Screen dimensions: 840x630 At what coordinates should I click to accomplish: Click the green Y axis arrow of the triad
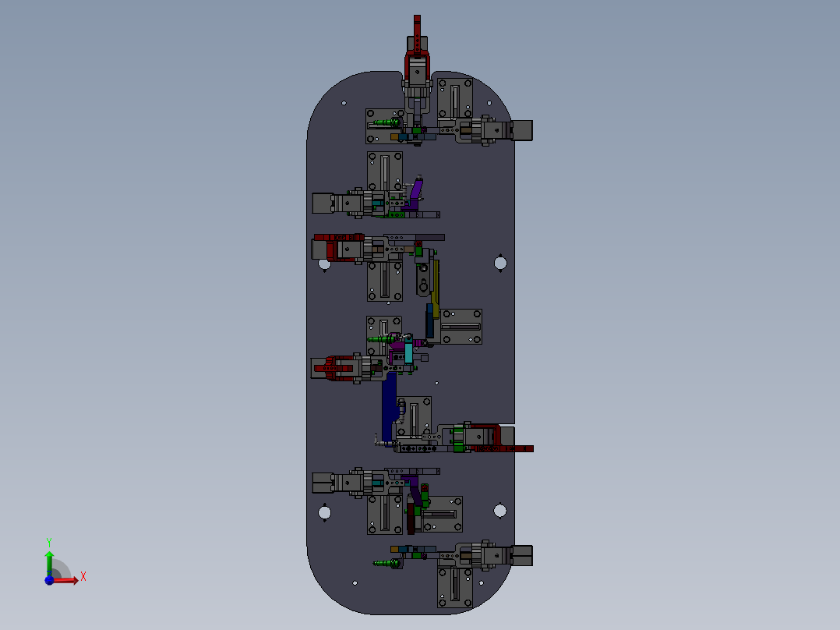[x=49, y=564]
